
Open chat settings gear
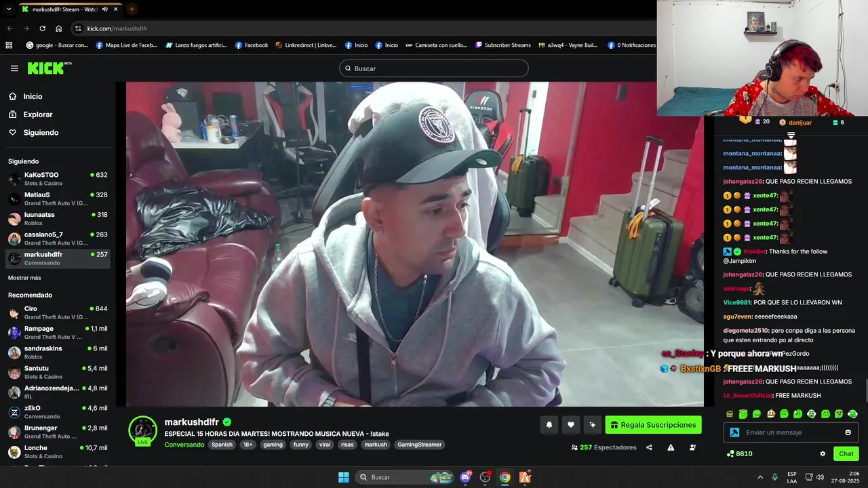[x=823, y=453]
